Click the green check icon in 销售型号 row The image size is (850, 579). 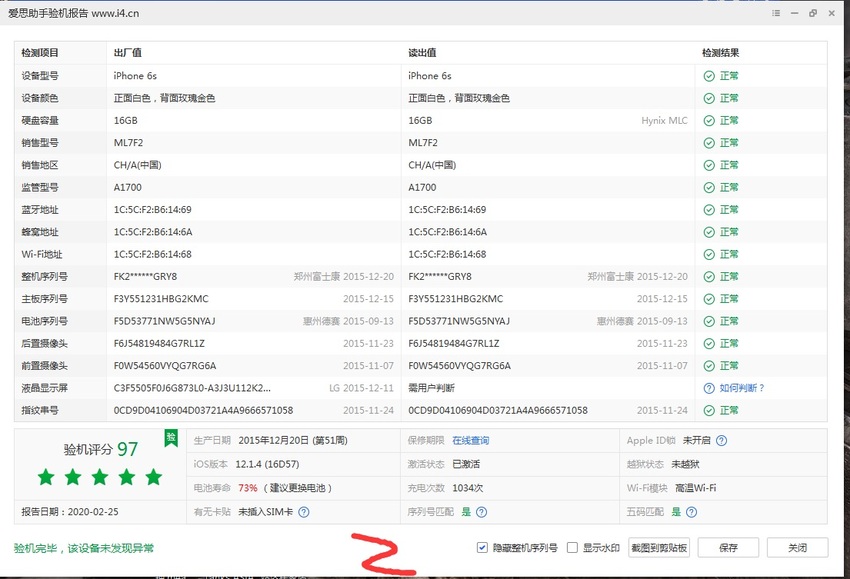(x=709, y=143)
